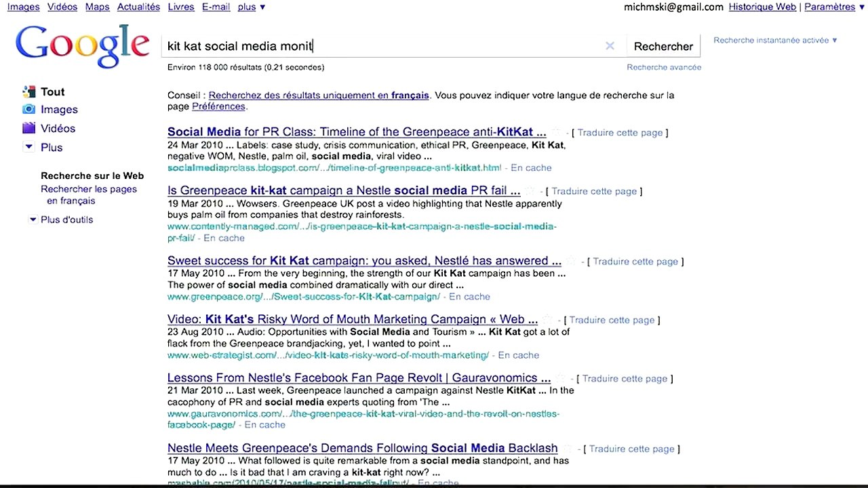
Task: Open the 'plus' dropdown in the top bar
Action: pos(252,7)
